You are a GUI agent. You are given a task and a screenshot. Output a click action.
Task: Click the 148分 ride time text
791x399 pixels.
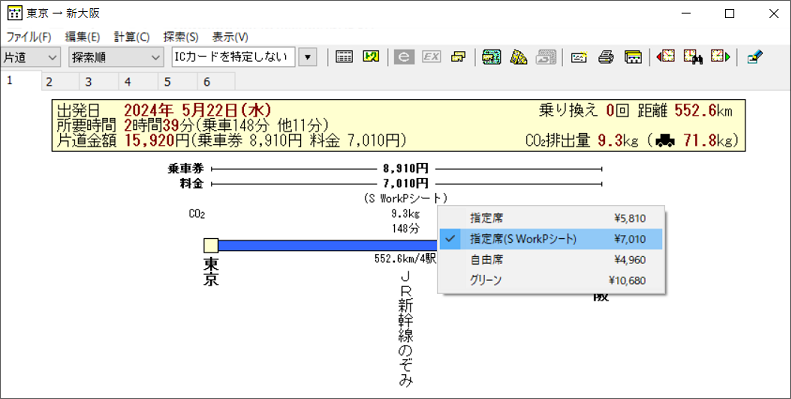pyautogui.click(x=406, y=229)
